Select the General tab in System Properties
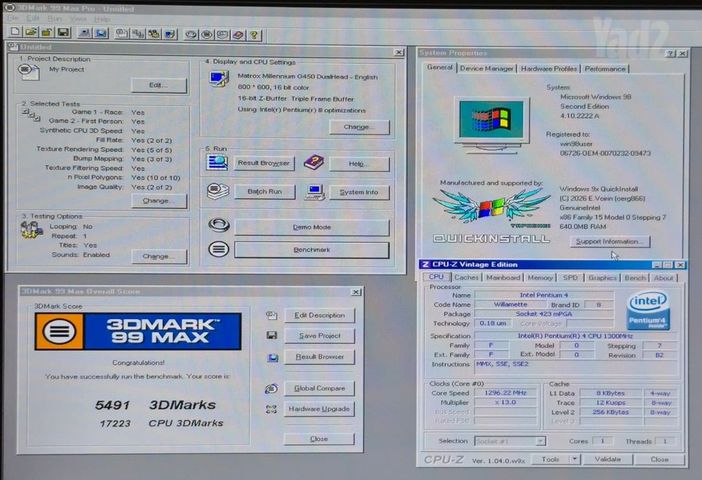The image size is (702, 480). 440,67
